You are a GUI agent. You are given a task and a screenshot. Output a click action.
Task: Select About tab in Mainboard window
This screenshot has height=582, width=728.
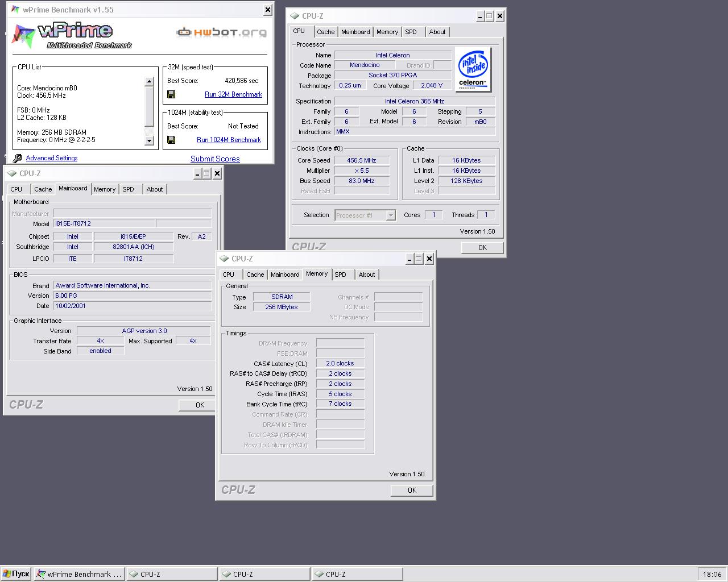pyautogui.click(x=155, y=189)
